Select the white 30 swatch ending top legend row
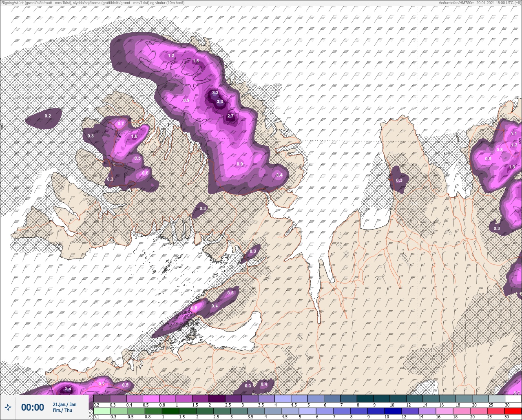 point(513,398)
